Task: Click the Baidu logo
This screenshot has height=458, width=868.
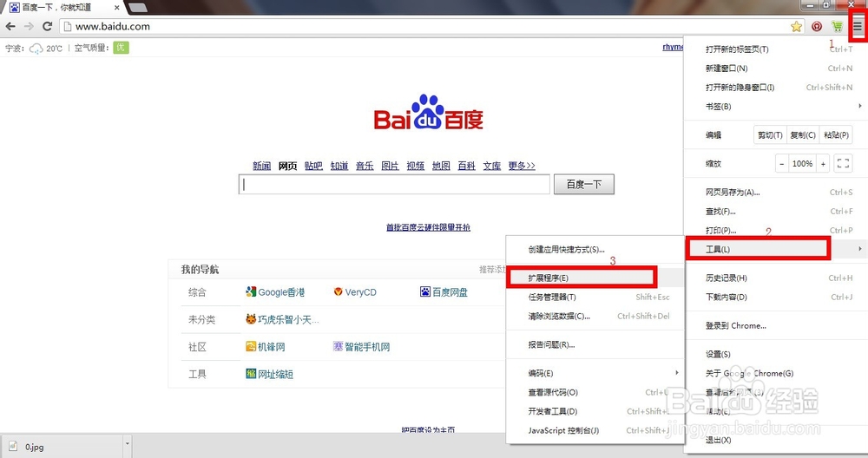Action: (429, 112)
